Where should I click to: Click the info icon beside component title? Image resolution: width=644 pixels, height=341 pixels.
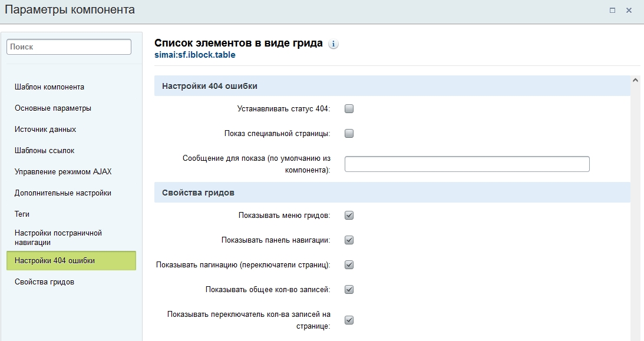coord(333,44)
